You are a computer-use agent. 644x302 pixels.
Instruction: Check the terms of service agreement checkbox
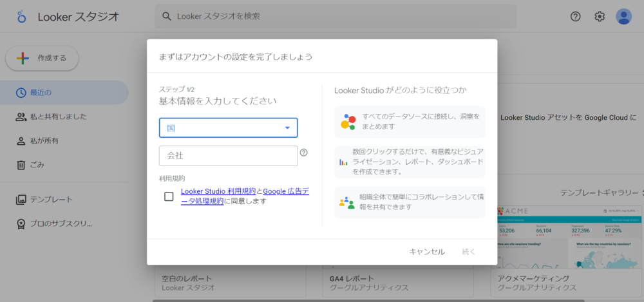[169, 196]
